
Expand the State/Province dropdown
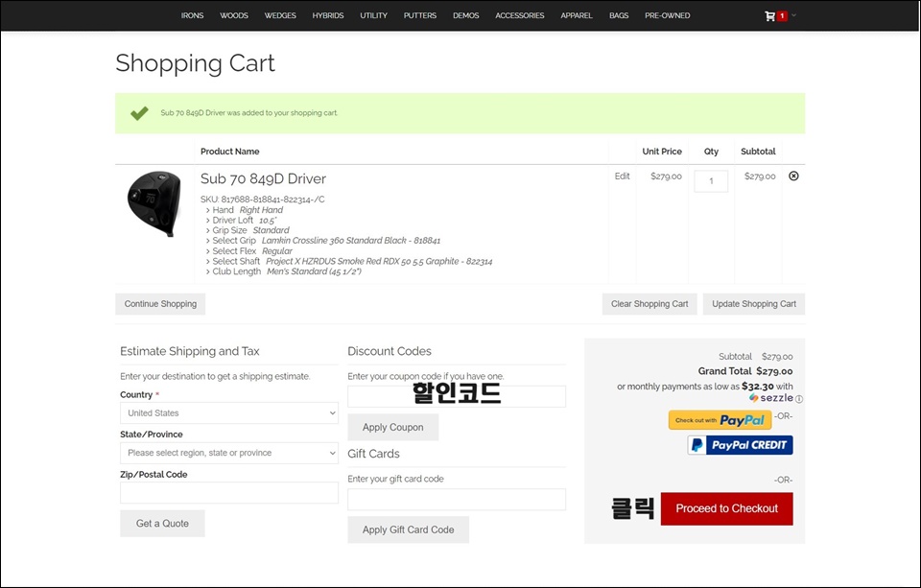229,453
